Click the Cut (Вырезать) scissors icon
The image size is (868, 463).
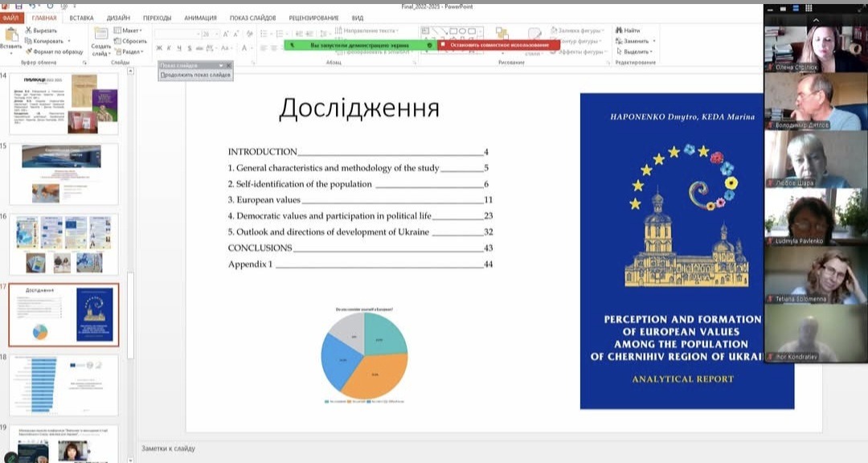click(x=29, y=31)
